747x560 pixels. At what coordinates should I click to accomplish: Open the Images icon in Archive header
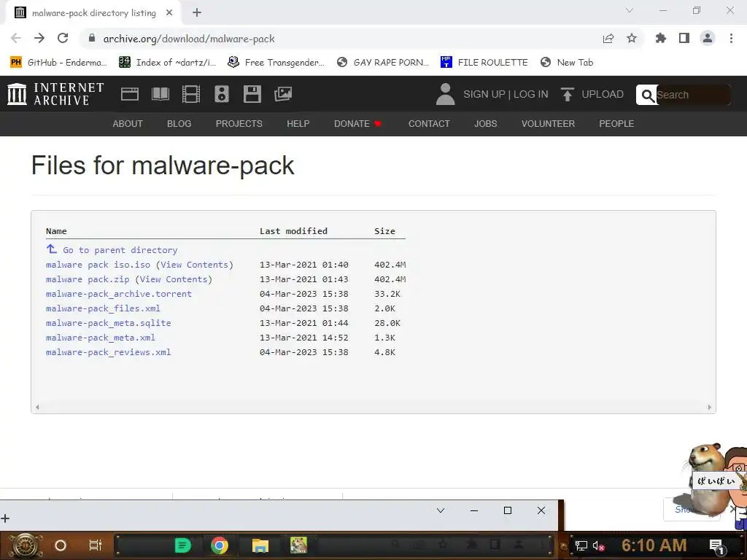click(x=283, y=94)
